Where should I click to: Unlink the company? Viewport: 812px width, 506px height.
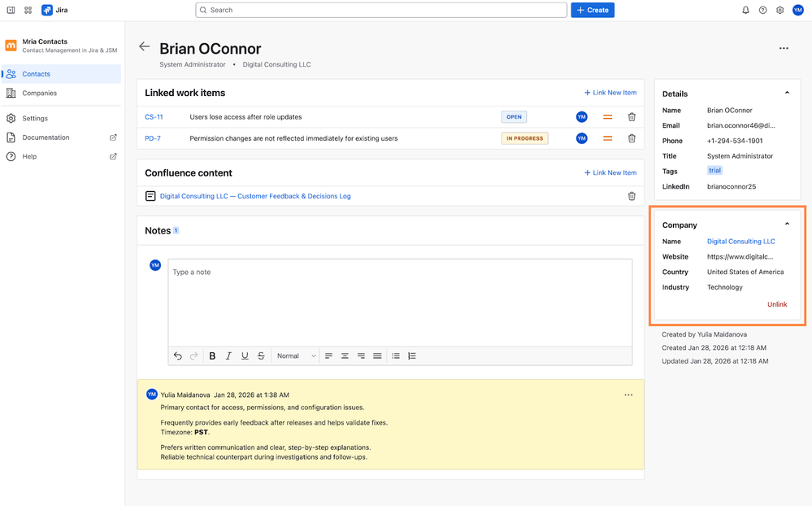[x=777, y=304]
